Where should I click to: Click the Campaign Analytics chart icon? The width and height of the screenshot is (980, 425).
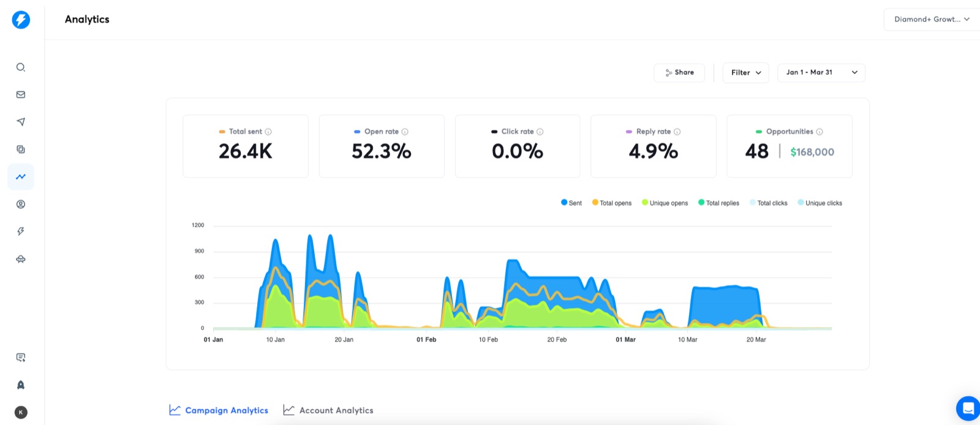(175, 410)
